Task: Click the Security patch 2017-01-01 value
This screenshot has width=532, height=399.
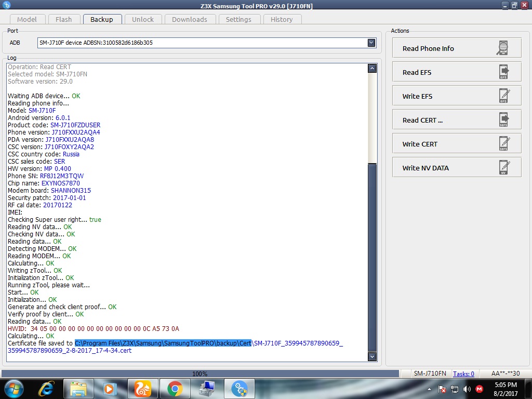Action: coord(70,198)
